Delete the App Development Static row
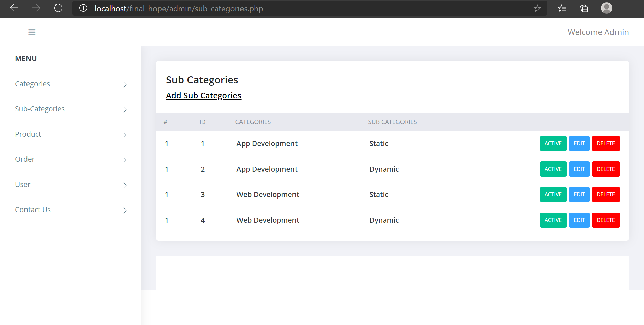Image resolution: width=644 pixels, height=325 pixels. click(x=606, y=144)
